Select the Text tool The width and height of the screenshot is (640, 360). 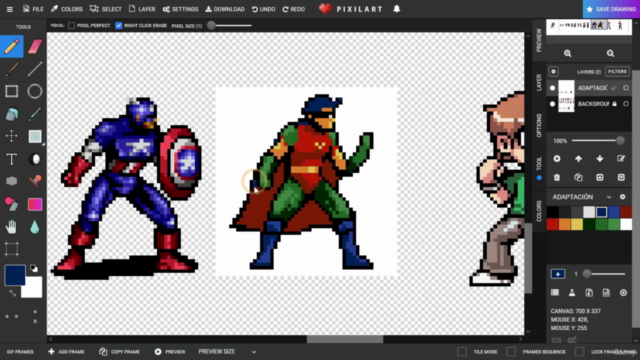[x=11, y=159]
